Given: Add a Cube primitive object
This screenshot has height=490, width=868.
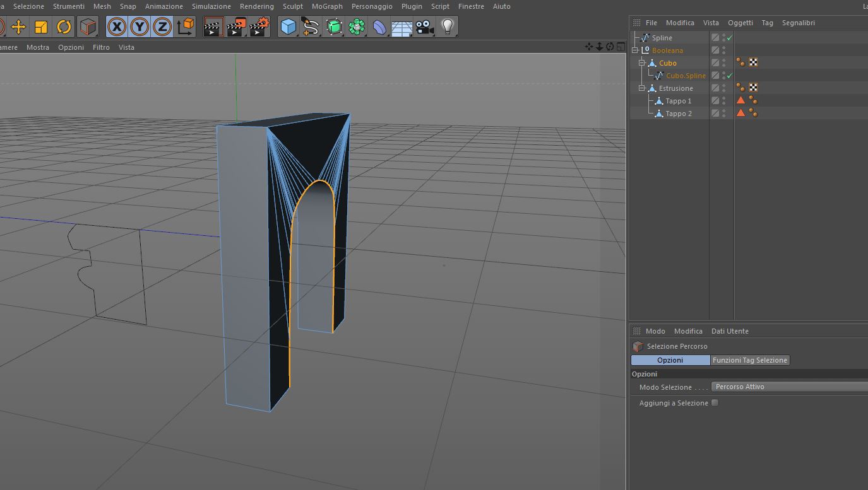Looking at the screenshot, I should pyautogui.click(x=288, y=26).
